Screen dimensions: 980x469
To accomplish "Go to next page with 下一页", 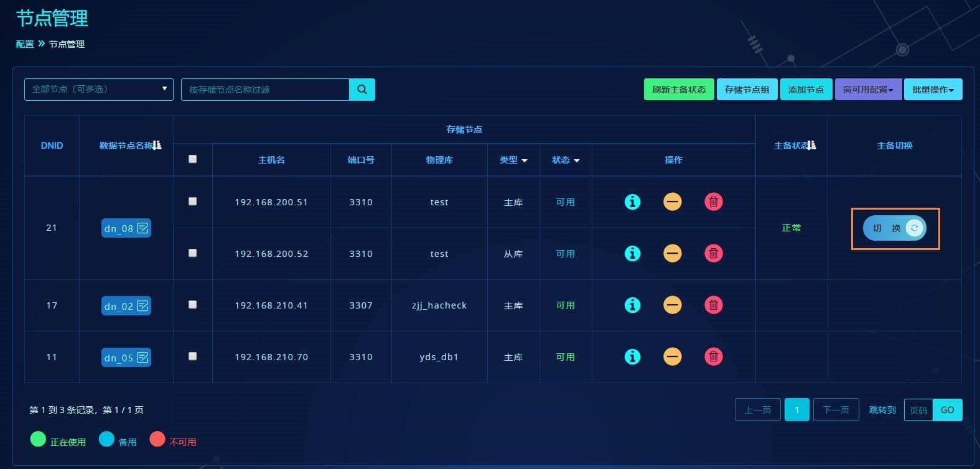I will coord(836,410).
